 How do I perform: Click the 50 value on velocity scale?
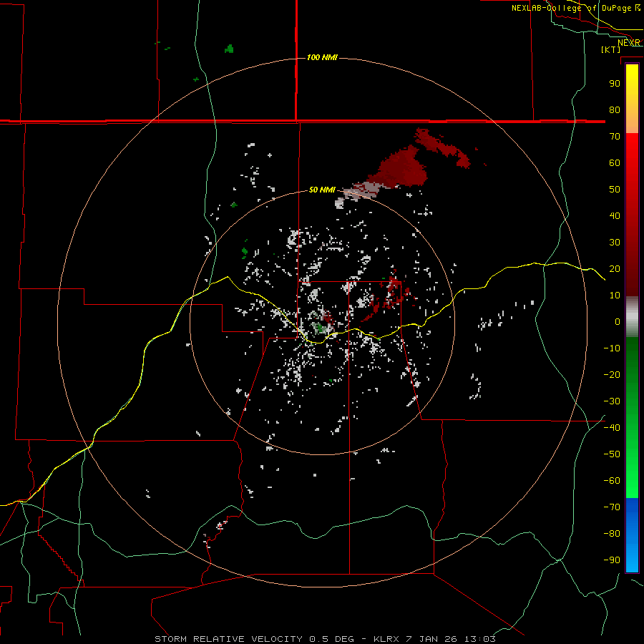coord(615,190)
